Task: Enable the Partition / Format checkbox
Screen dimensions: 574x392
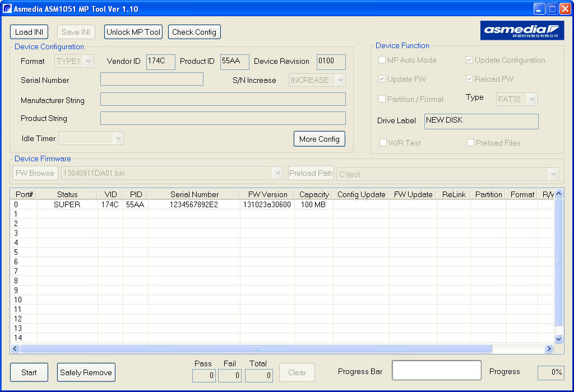Action: [382, 99]
